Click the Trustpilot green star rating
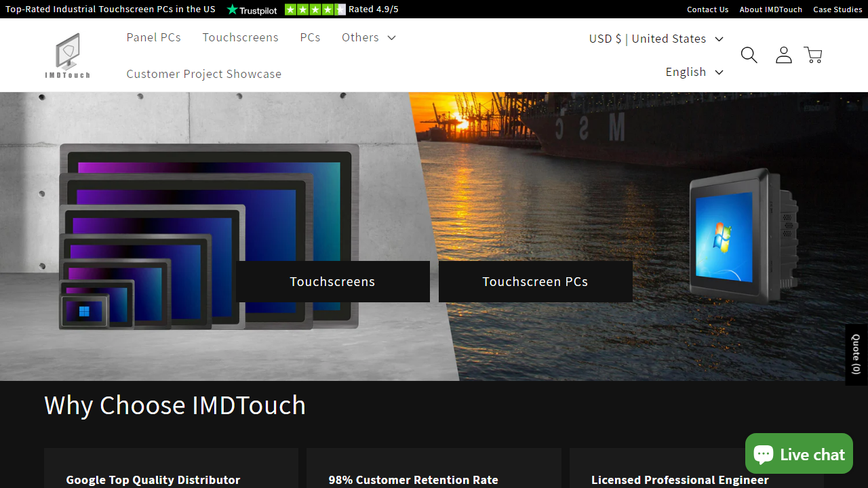The image size is (868, 488). pyautogui.click(x=315, y=9)
